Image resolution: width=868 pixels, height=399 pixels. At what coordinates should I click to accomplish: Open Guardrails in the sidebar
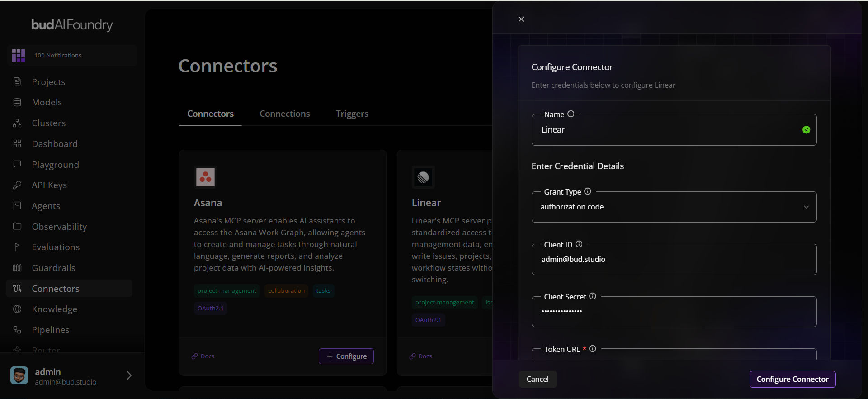pos(69,268)
